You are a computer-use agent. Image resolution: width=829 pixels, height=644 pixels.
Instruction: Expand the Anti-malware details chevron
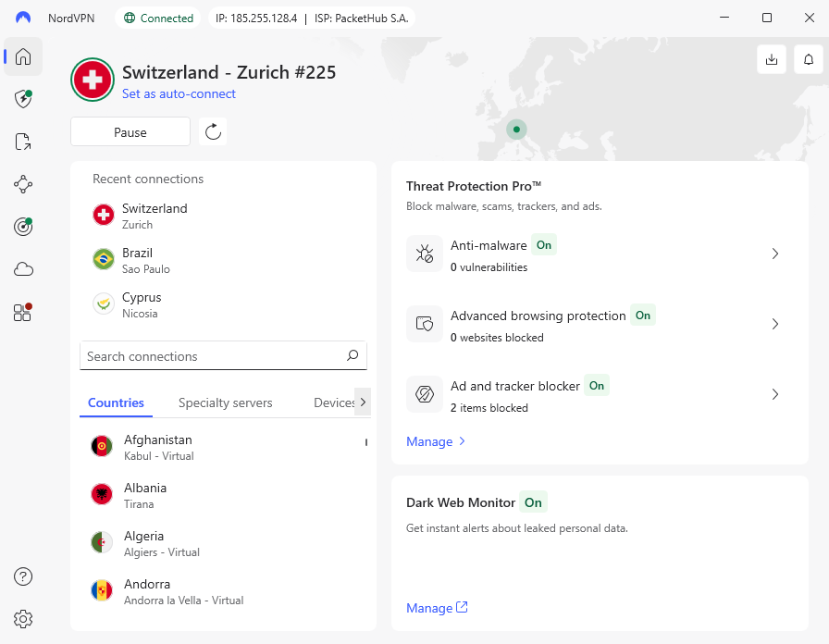point(775,254)
